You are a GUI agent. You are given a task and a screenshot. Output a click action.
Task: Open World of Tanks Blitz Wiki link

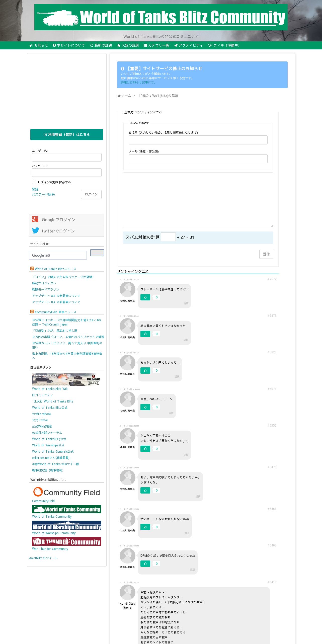coord(50,389)
